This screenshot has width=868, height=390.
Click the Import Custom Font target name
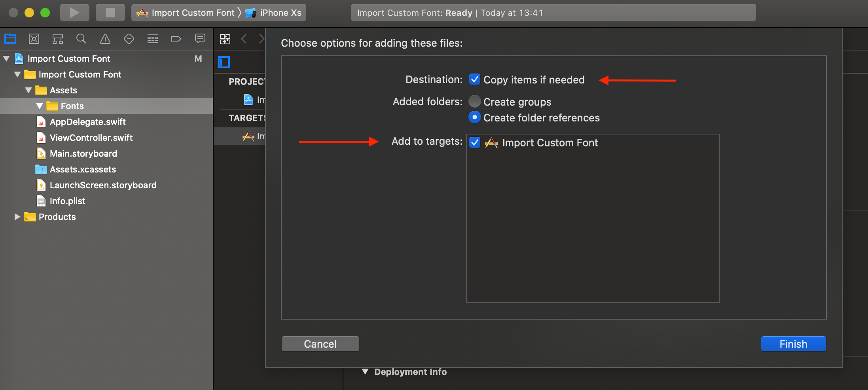[550, 142]
